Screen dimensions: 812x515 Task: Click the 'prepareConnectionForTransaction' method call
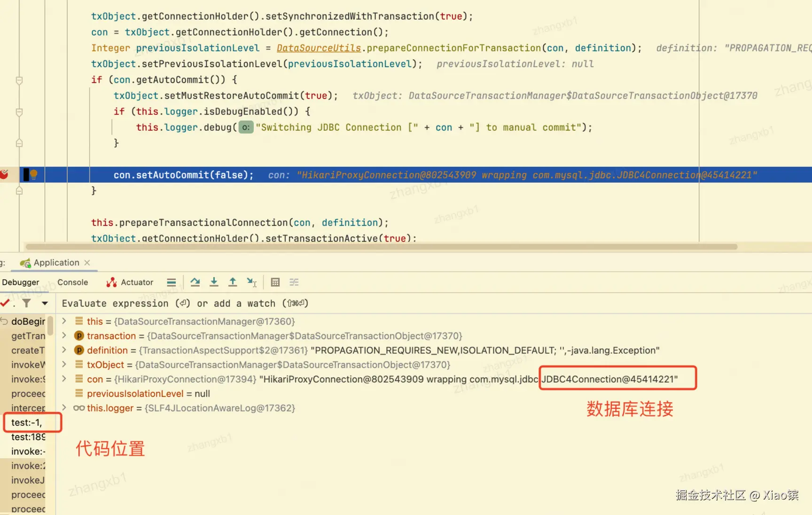click(454, 48)
